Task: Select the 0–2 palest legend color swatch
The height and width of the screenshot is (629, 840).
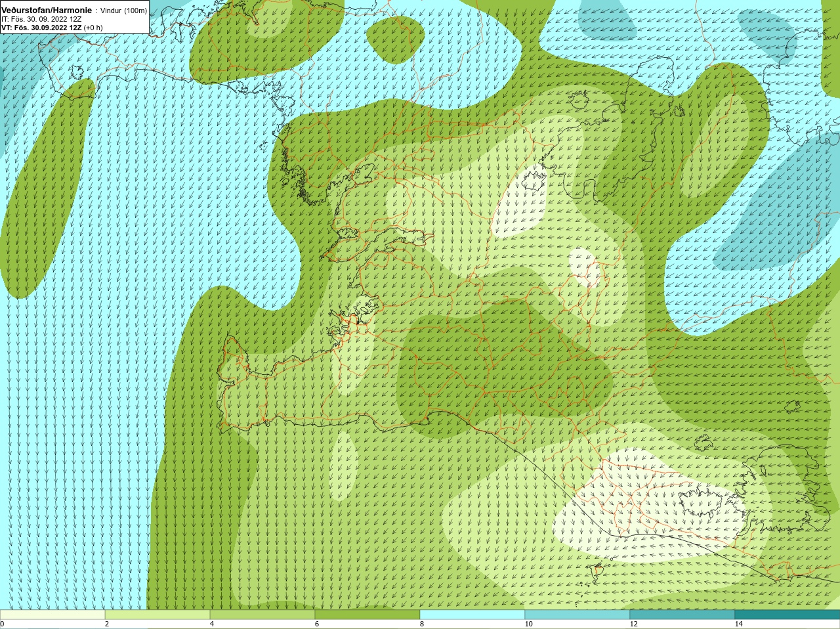Action: click(x=52, y=615)
